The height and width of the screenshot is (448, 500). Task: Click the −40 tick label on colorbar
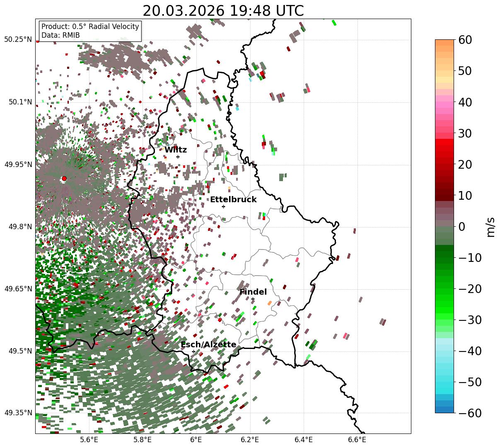point(471,351)
